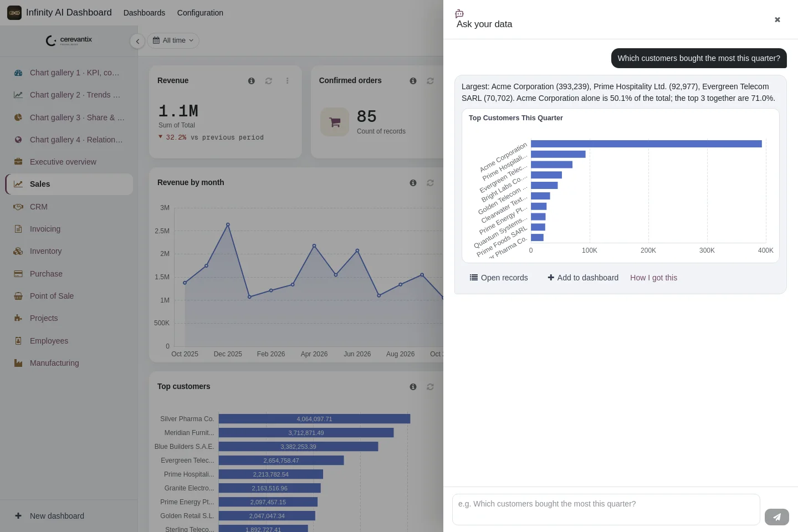This screenshot has width=798, height=532.
Task: Open the How I got this link
Action: pos(653,278)
